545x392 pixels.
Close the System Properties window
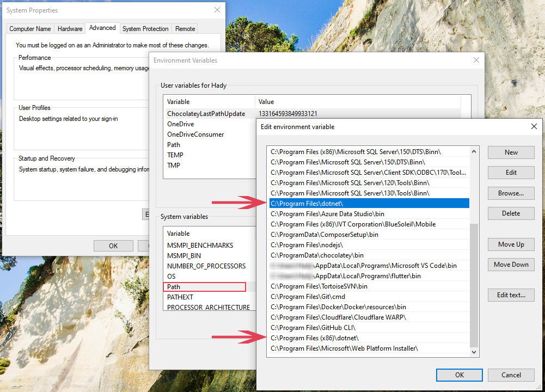click(x=217, y=10)
